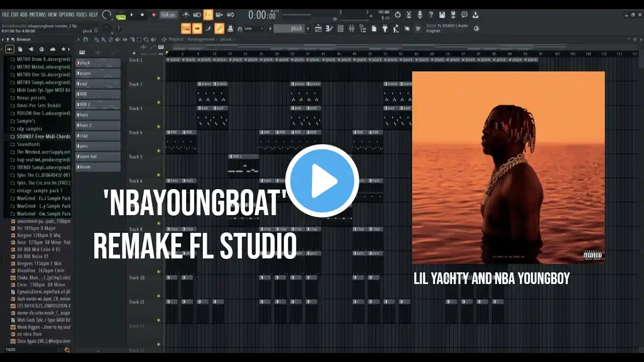
Task: Click the Lil Yachty album cover image
Action: tap(508, 167)
